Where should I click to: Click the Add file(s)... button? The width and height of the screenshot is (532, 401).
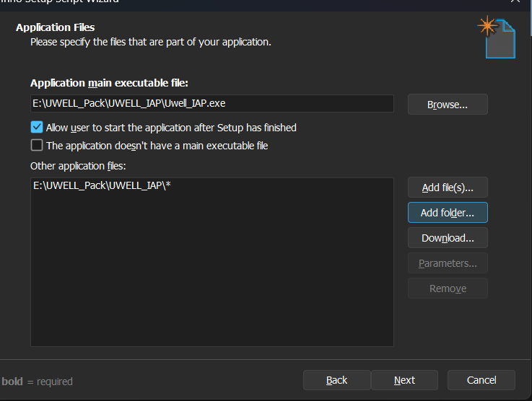tap(448, 187)
